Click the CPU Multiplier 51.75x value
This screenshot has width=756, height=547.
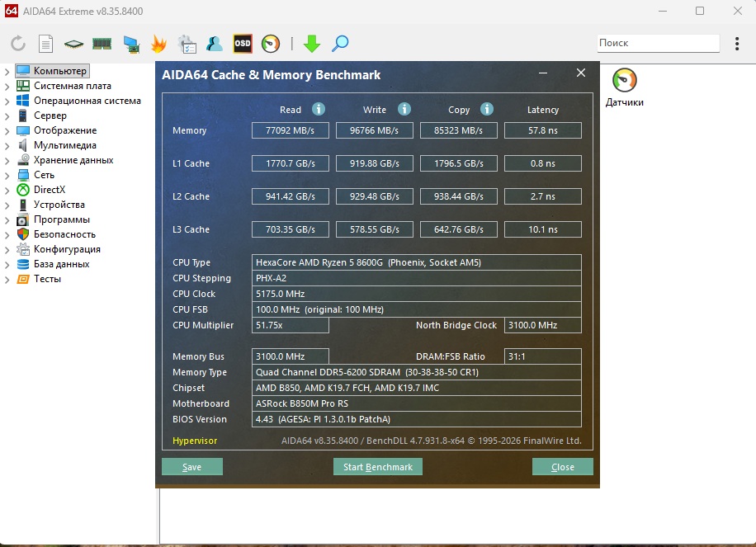click(291, 325)
